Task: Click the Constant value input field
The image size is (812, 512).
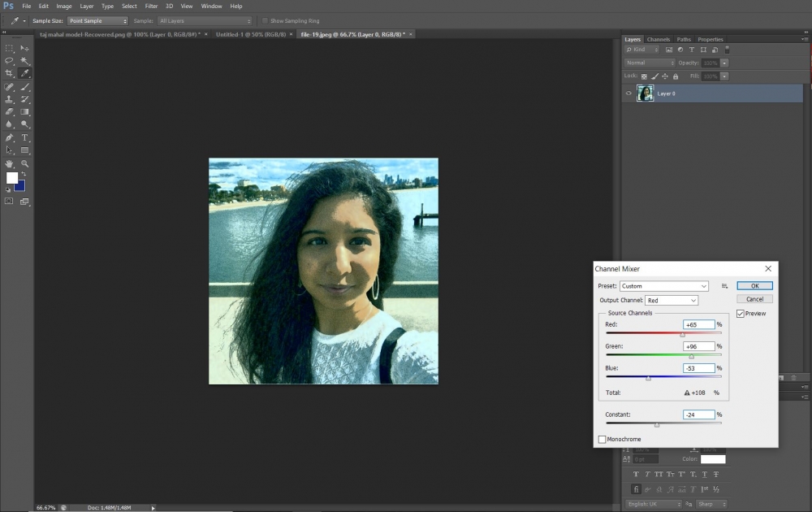Action: pyautogui.click(x=699, y=414)
